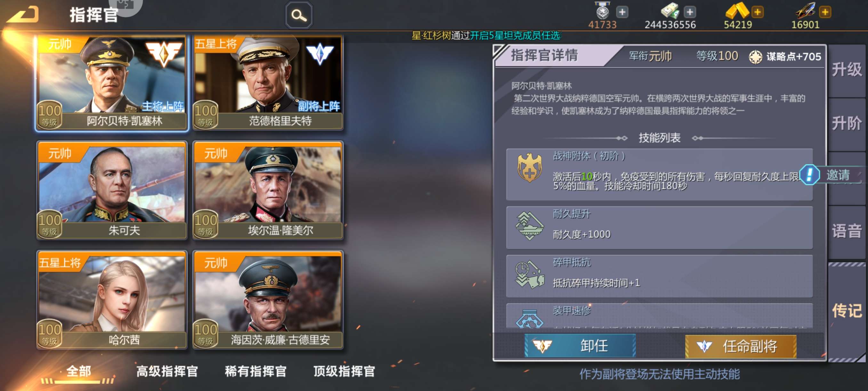
Task: Click the 卸任 dismiss button
Action: pos(580,346)
